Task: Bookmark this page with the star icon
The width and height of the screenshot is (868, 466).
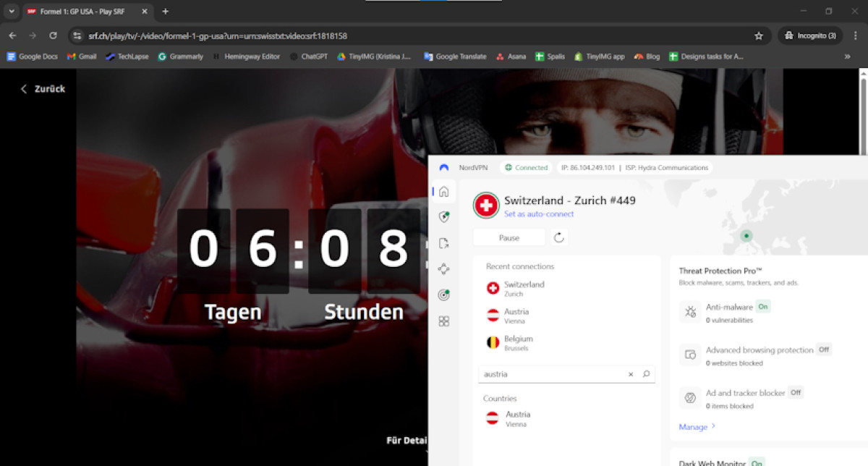Action: pos(759,35)
